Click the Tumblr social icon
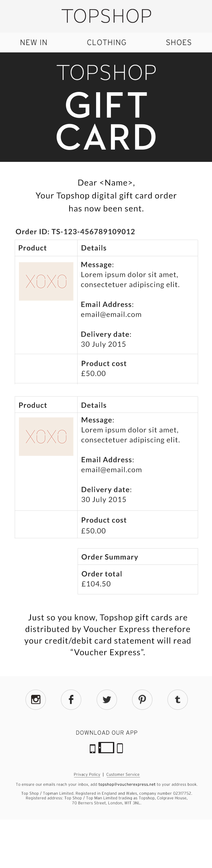212x868 pixels. [177, 699]
